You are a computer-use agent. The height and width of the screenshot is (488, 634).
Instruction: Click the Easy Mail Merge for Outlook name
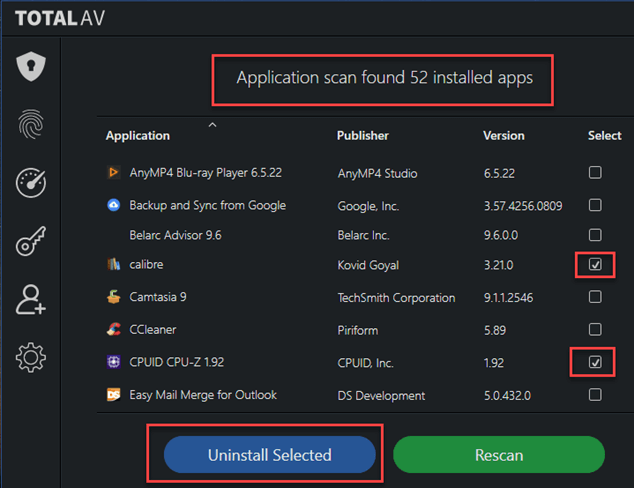coord(203,395)
